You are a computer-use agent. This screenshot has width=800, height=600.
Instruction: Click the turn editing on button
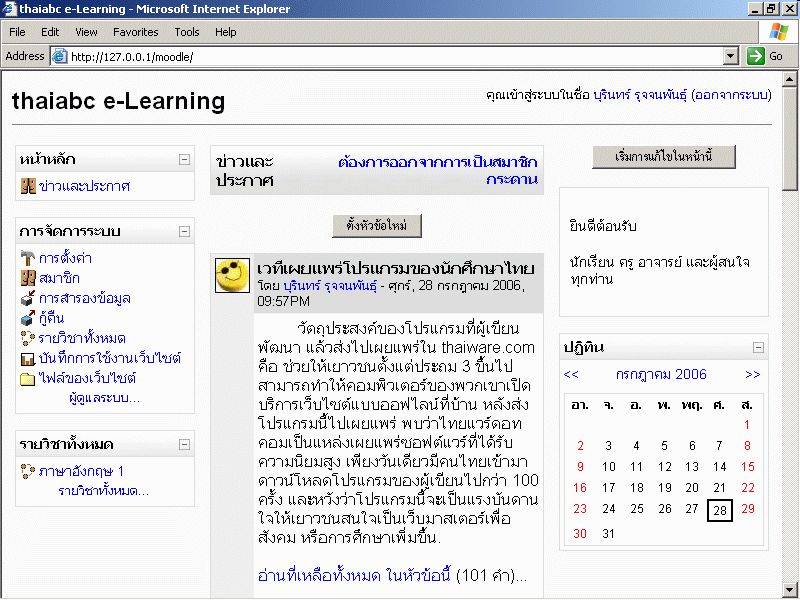[662, 157]
